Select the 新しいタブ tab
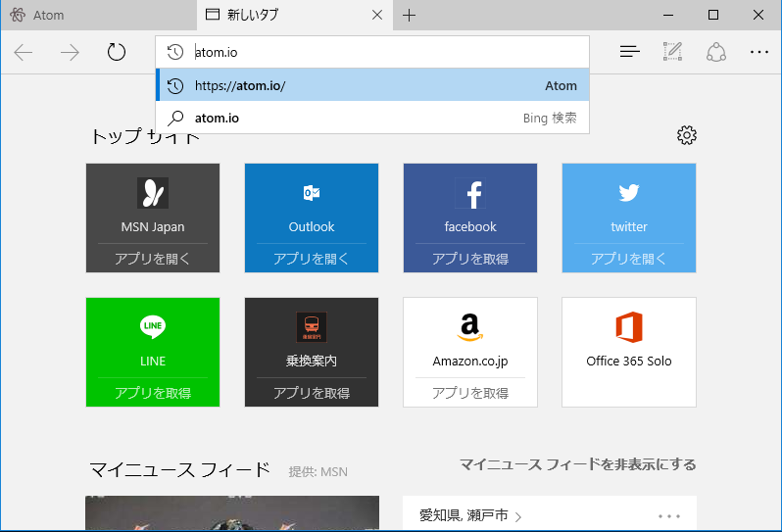 point(294,15)
